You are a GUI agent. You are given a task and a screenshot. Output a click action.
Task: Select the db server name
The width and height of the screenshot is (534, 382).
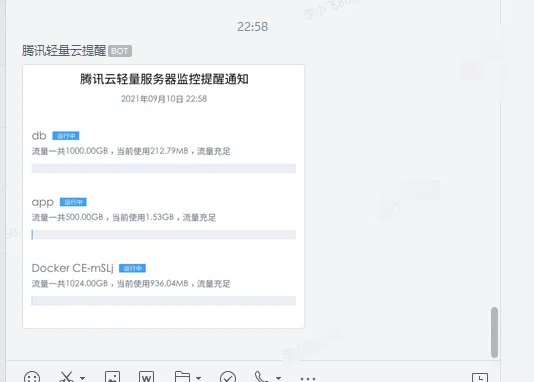(39, 136)
